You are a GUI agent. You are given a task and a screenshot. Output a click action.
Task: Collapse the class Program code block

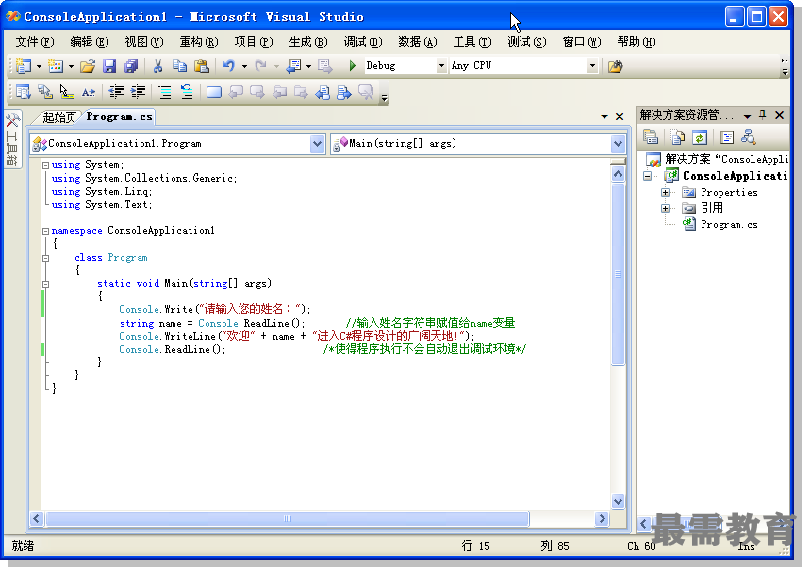click(46, 258)
